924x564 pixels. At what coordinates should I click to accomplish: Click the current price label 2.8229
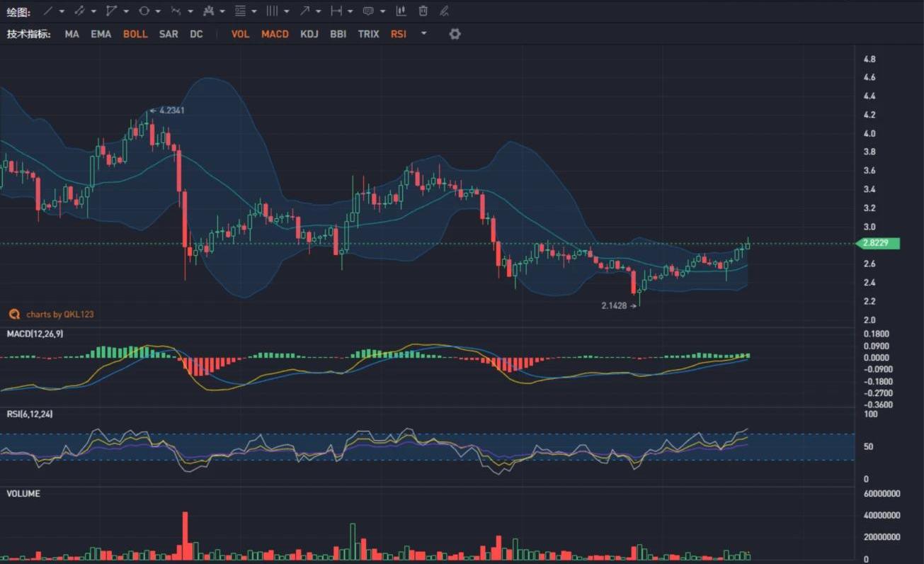[878, 244]
